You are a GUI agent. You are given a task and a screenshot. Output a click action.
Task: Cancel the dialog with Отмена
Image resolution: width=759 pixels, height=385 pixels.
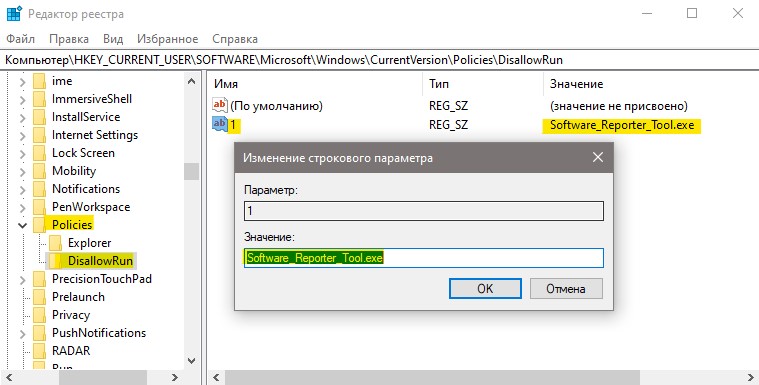tap(566, 289)
